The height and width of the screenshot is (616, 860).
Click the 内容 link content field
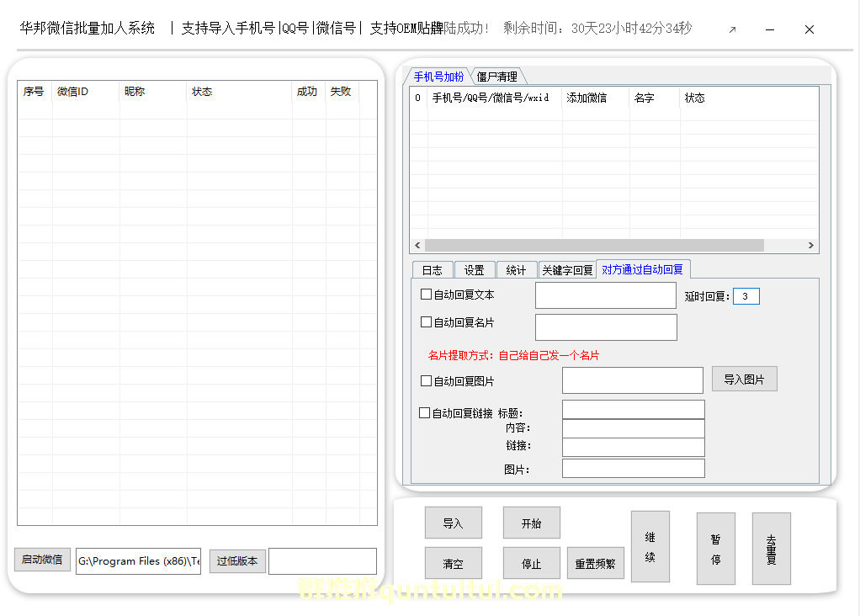pos(634,428)
